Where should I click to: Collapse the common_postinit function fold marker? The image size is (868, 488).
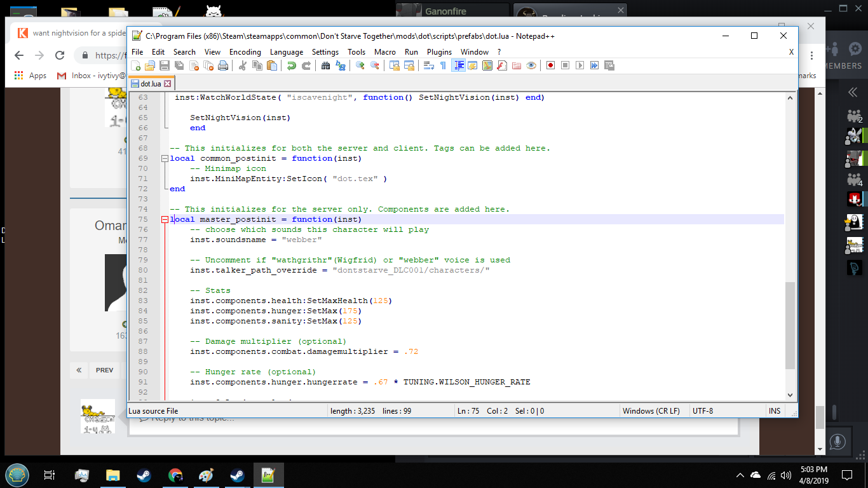165,159
